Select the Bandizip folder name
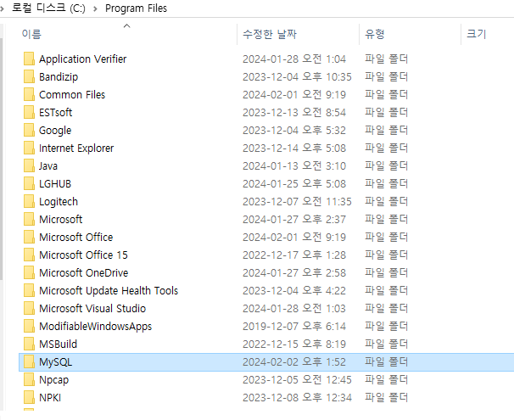Screen dimensions: 514x420 coord(59,77)
